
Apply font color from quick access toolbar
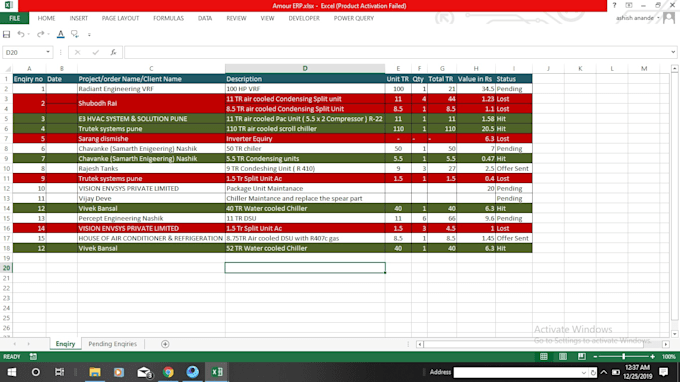tap(61, 34)
